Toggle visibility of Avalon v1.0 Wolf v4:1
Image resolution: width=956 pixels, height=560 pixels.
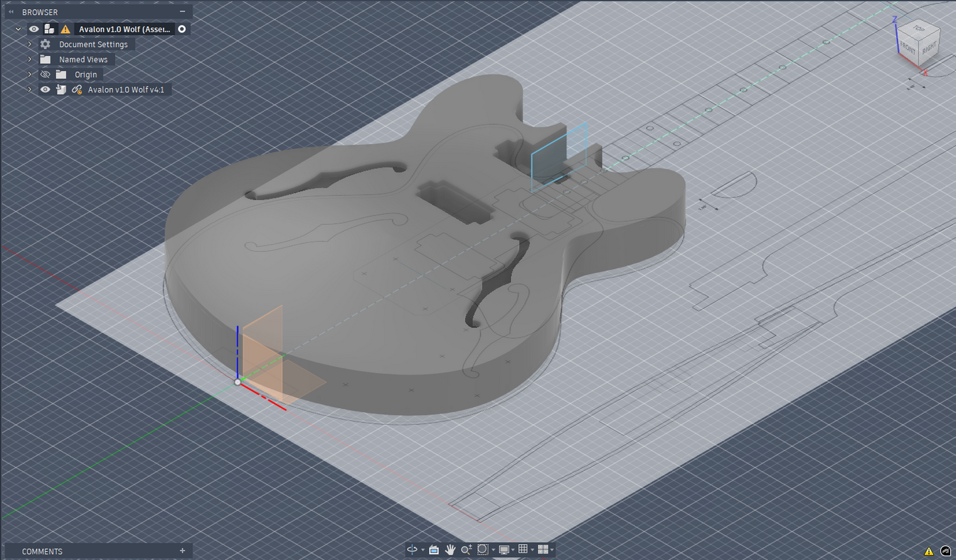pos(45,90)
